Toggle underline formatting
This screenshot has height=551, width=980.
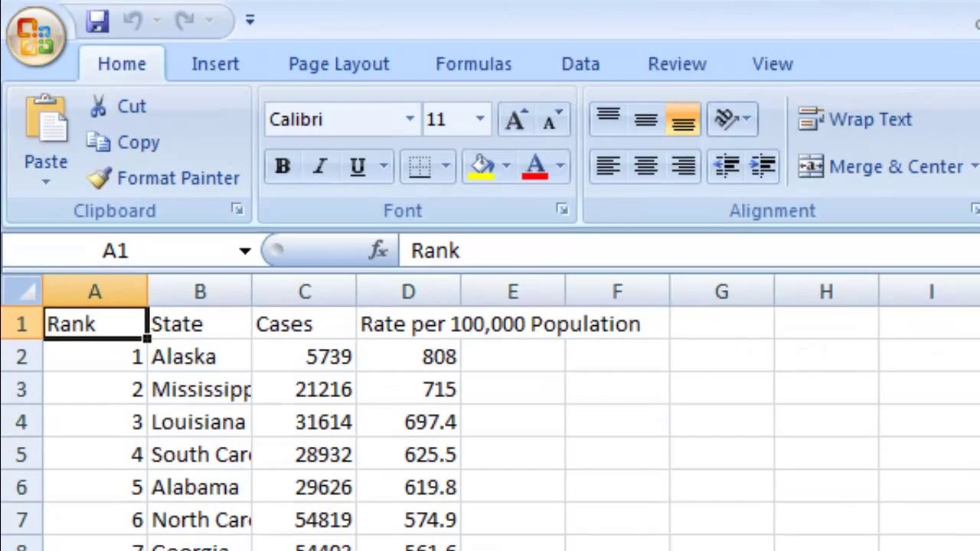click(357, 166)
